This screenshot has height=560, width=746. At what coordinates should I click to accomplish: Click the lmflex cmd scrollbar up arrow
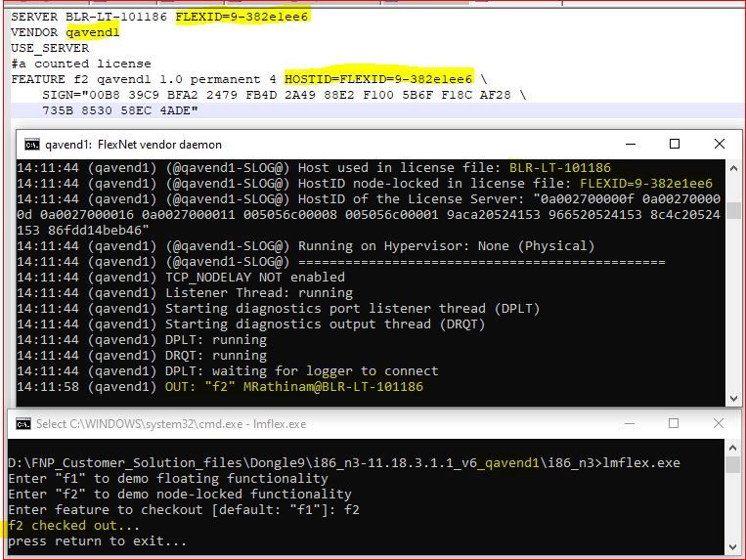pyautogui.click(x=732, y=448)
